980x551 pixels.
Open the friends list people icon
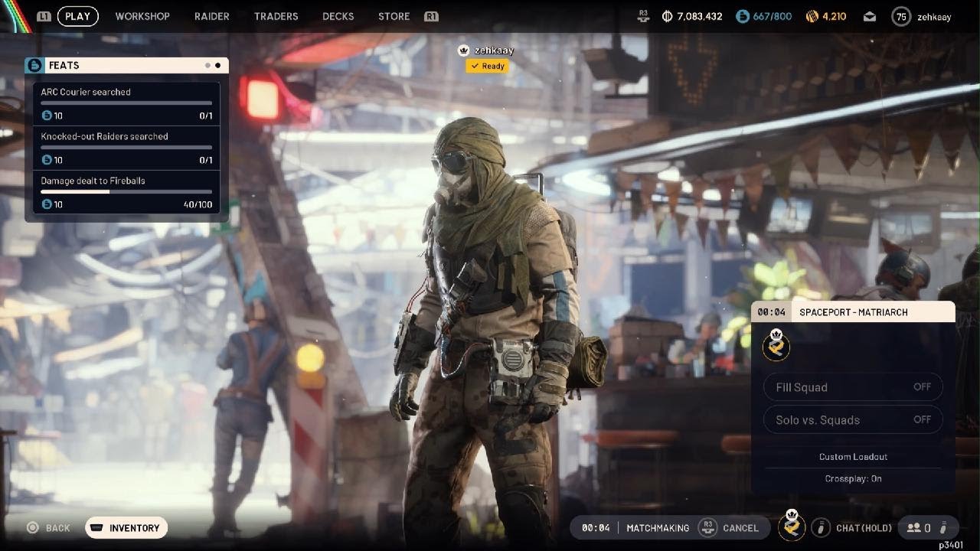coord(914,528)
